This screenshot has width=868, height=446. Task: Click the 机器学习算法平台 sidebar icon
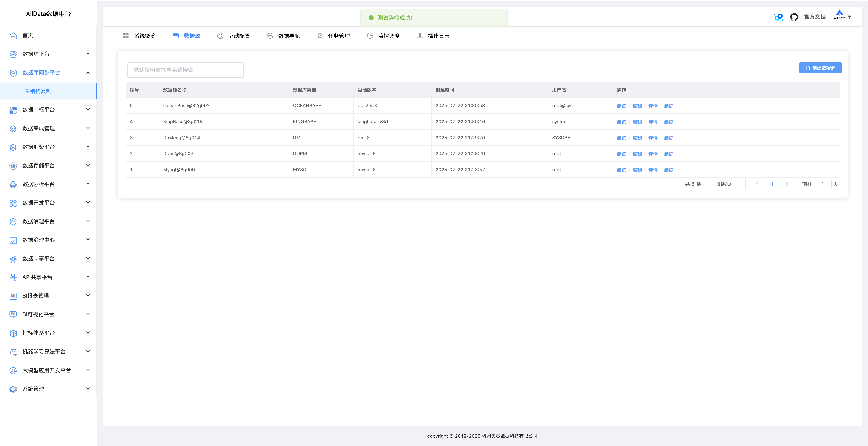(x=13, y=352)
